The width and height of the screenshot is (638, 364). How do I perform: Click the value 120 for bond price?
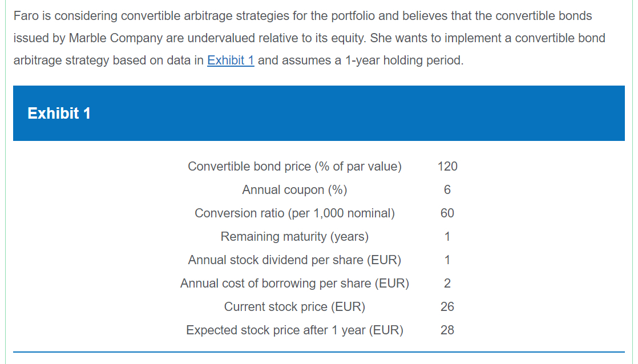coord(447,167)
